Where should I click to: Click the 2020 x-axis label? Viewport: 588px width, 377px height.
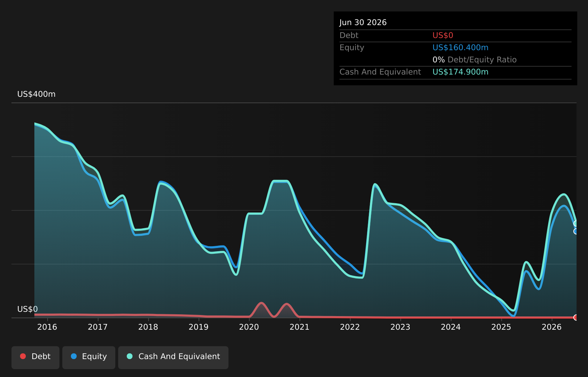(249, 327)
